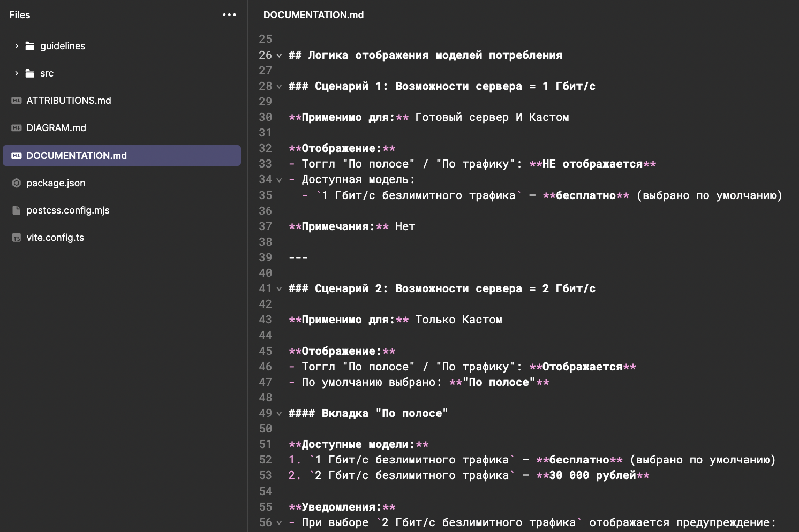The height and width of the screenshot is (532, 799).
Task: Expand the src folder chevron
Action: (17, 73)
